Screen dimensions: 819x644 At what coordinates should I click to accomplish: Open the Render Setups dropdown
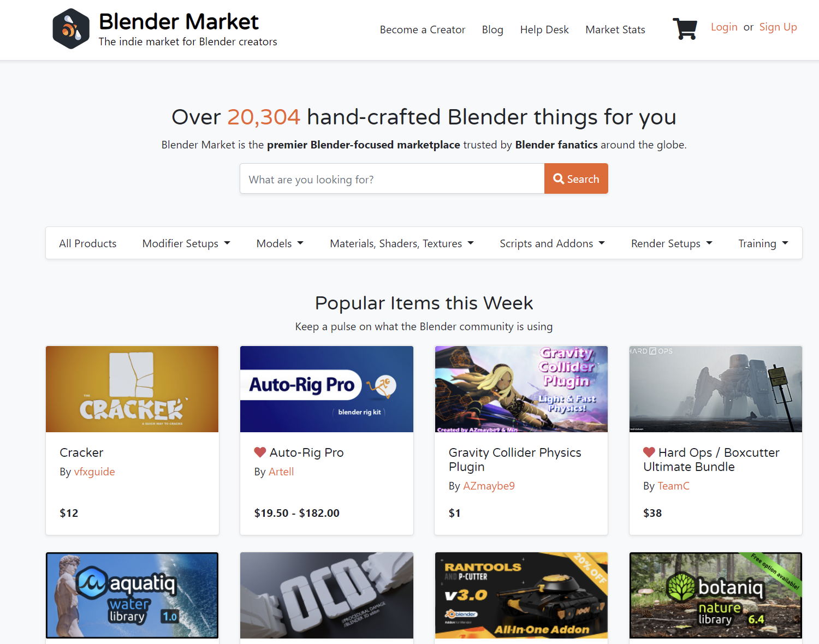pyautogui.click(x=672, y=243)
